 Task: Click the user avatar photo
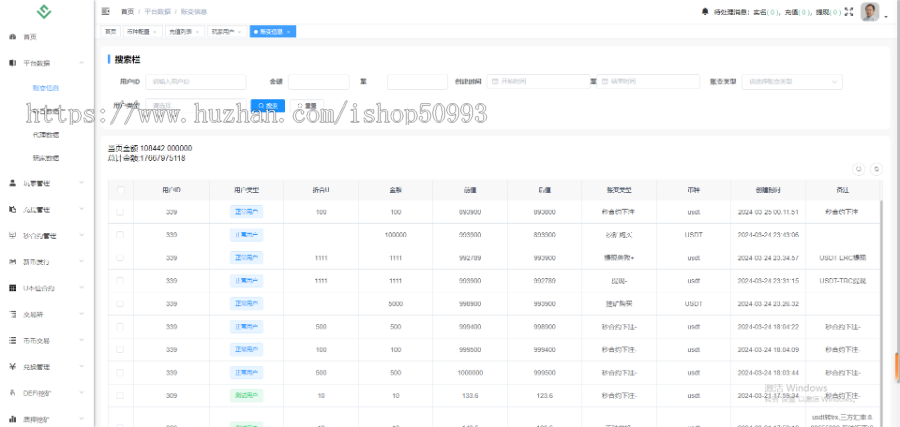point(870,11)
